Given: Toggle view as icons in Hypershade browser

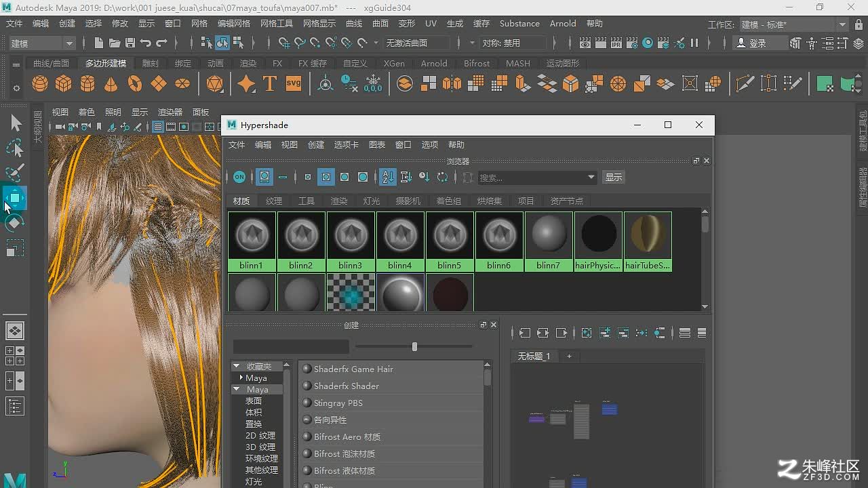Looking at the screenshot, I should [x=264, y=177].
